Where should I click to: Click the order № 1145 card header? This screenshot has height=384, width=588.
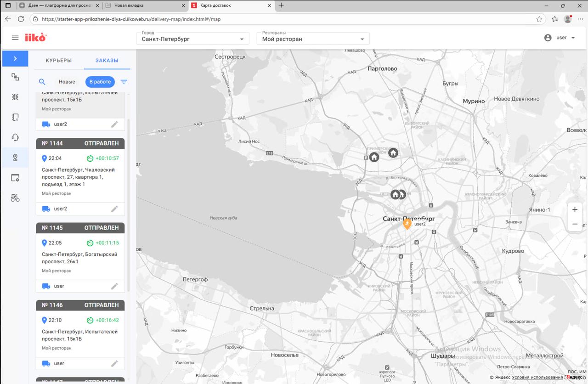coord(80,228)
